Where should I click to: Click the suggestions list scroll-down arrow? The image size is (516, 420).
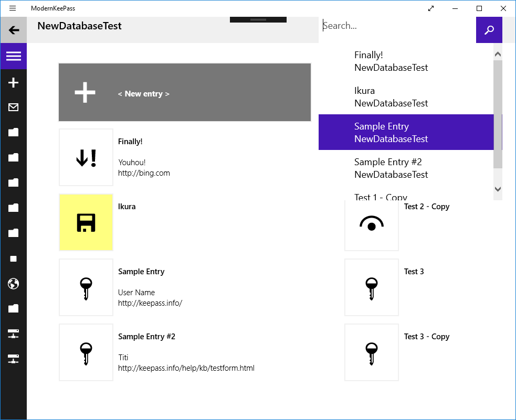pos(498,189)
